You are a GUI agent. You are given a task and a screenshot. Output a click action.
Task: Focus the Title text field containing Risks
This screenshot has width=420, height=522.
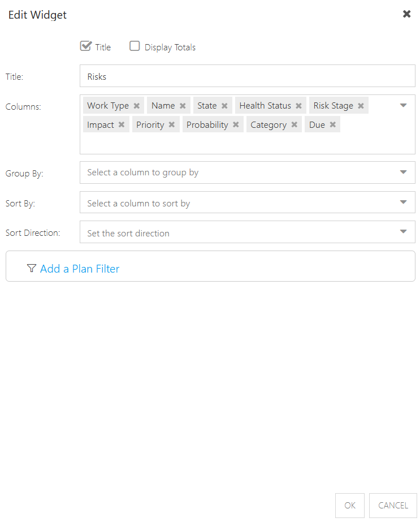(x=247, y=76)
